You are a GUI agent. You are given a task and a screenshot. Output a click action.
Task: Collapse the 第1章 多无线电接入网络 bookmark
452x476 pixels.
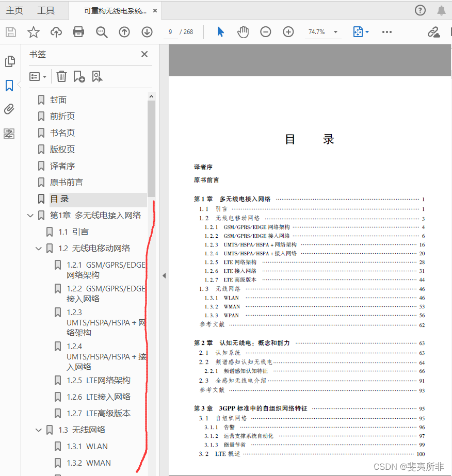pos(30,216)
